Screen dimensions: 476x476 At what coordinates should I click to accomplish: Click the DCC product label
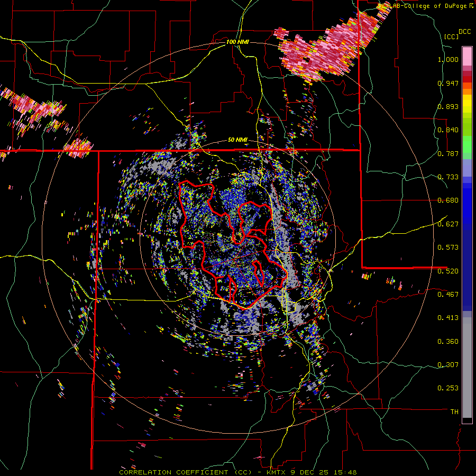pos(464,32)
